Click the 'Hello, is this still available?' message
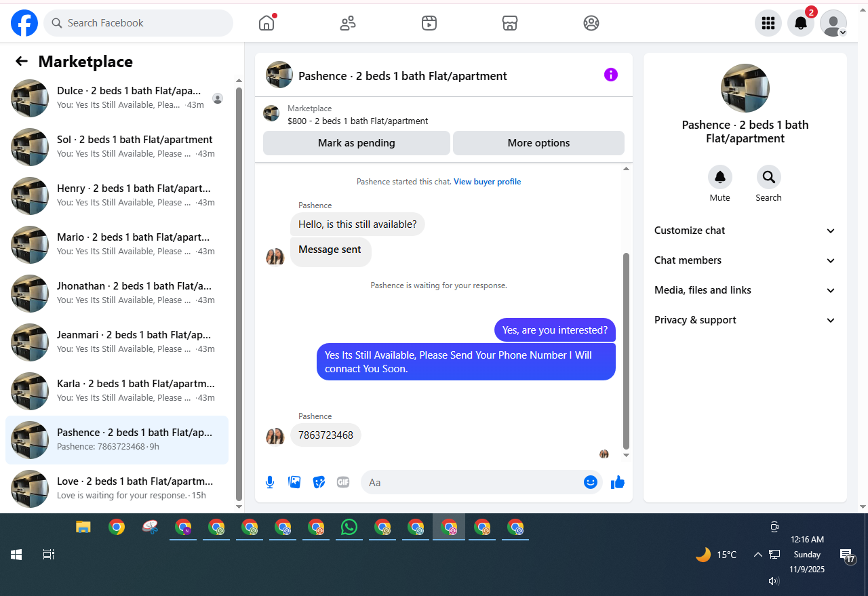Screen dimensions: 868x596 357,224
